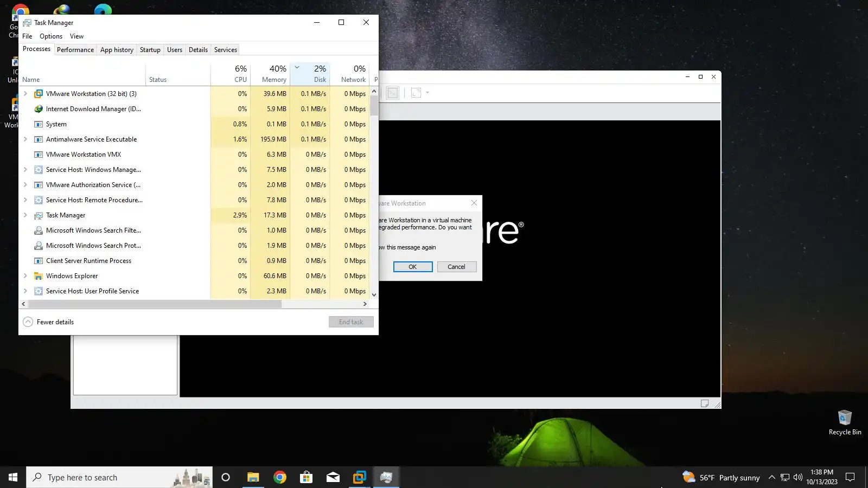Select the VMware Authorization Service icon

pos(39,185)
